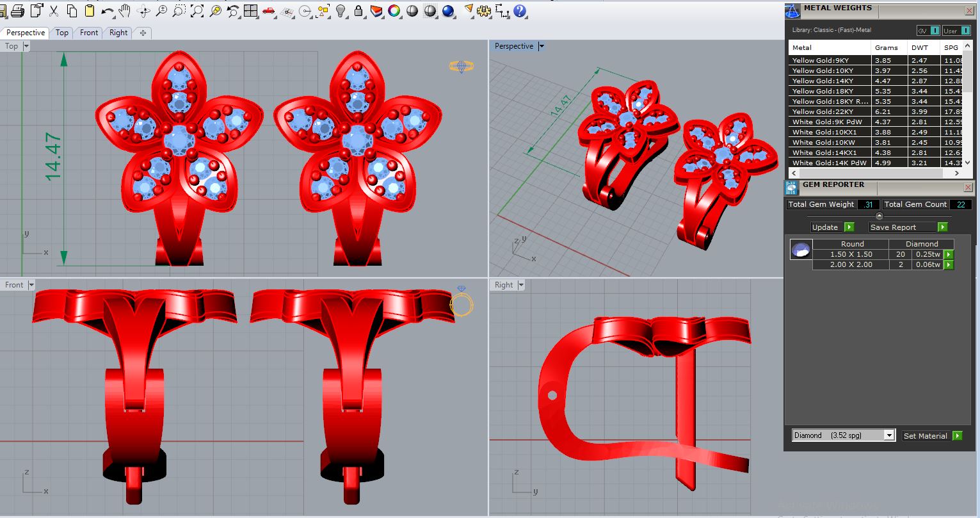The image size is (980, 518).
Task: Click the Copy icon in toolbar
Action: pos(72,10)
